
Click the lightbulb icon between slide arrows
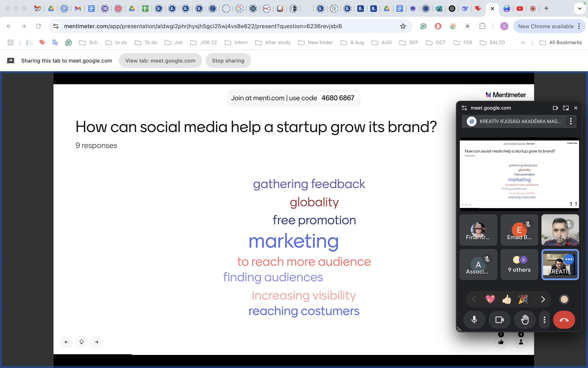pos(82,342)
